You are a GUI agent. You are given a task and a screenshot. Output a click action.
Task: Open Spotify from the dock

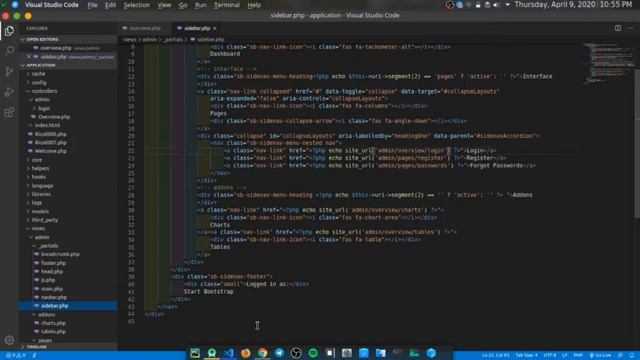pyautogui.click(x=313, y=353)
